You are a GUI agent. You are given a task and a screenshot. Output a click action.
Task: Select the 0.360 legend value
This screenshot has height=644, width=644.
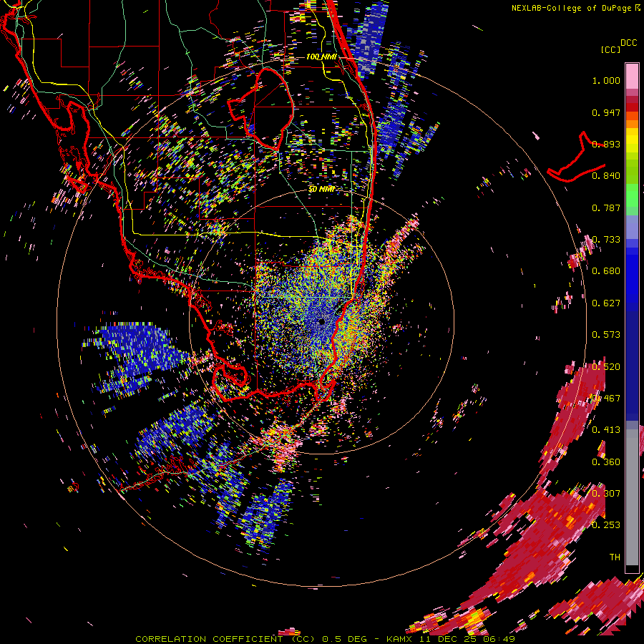[x=606, y=462]
